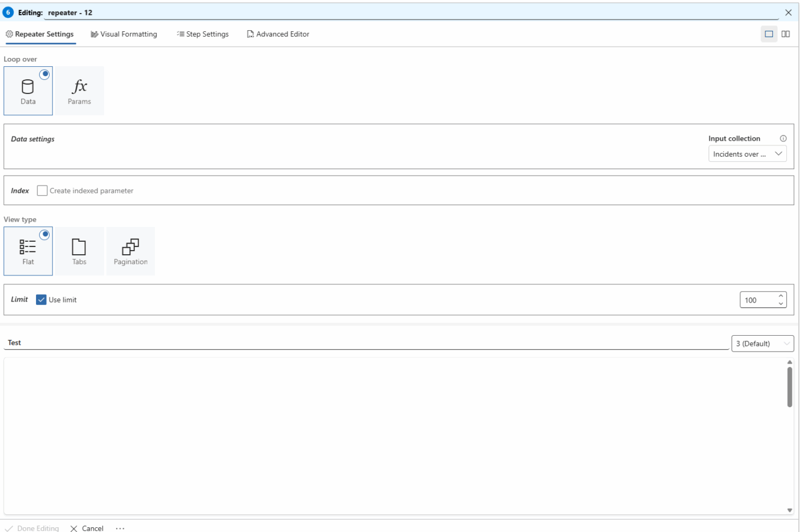800x532 pixels.
Task: Expand the Incidents over collection selector
Action: click(747, 154)
